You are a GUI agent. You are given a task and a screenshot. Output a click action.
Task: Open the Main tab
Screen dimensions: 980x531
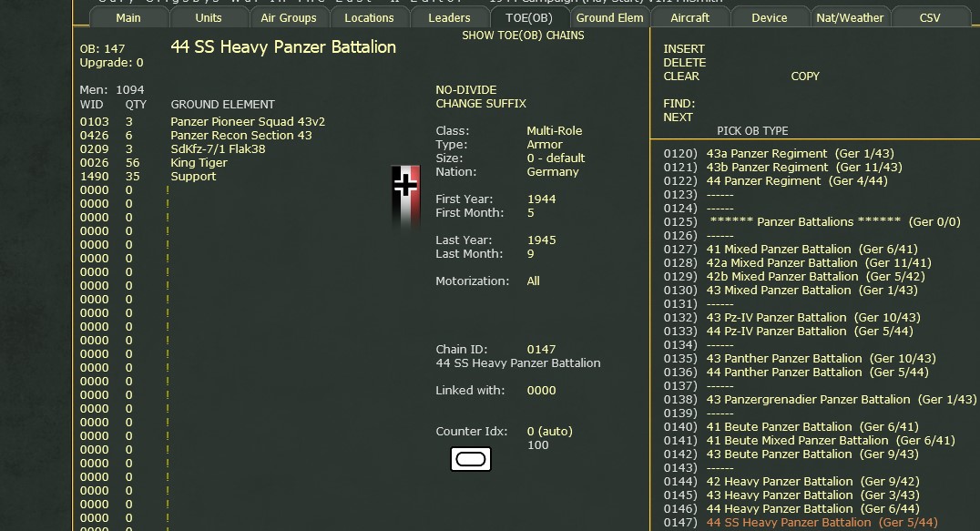point(128,18)
